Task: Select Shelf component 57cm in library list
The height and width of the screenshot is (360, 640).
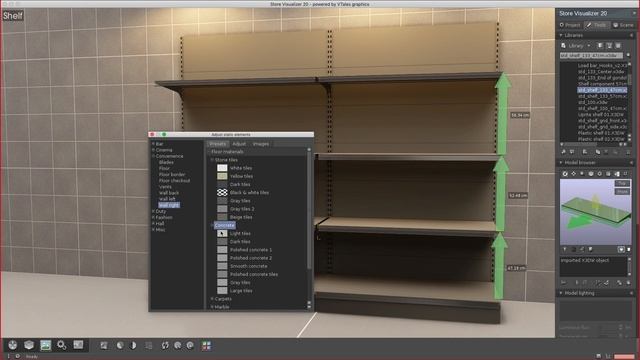Action: tap(602, 84)
